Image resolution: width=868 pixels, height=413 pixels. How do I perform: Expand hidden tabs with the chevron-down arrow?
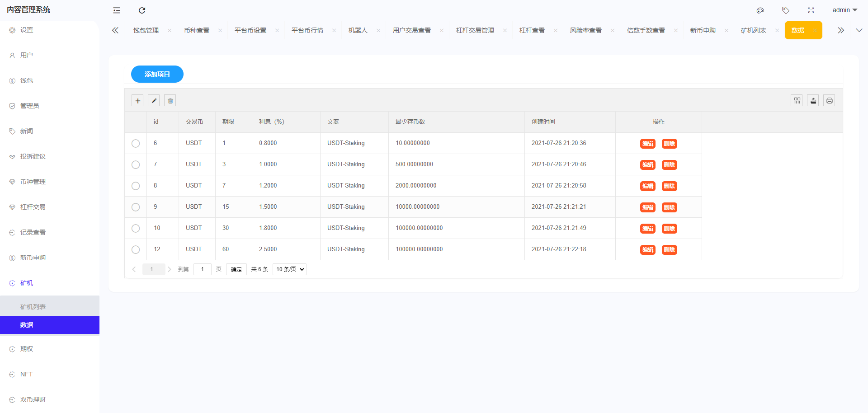coord(859,30)
